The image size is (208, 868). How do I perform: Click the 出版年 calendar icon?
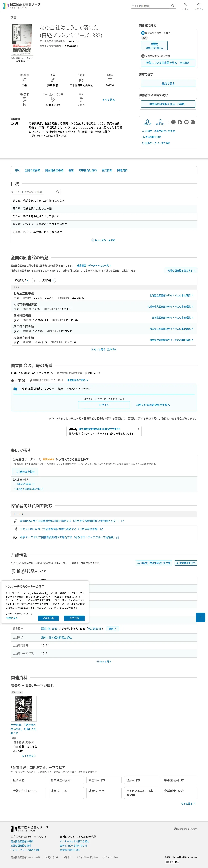click(110, 80)
